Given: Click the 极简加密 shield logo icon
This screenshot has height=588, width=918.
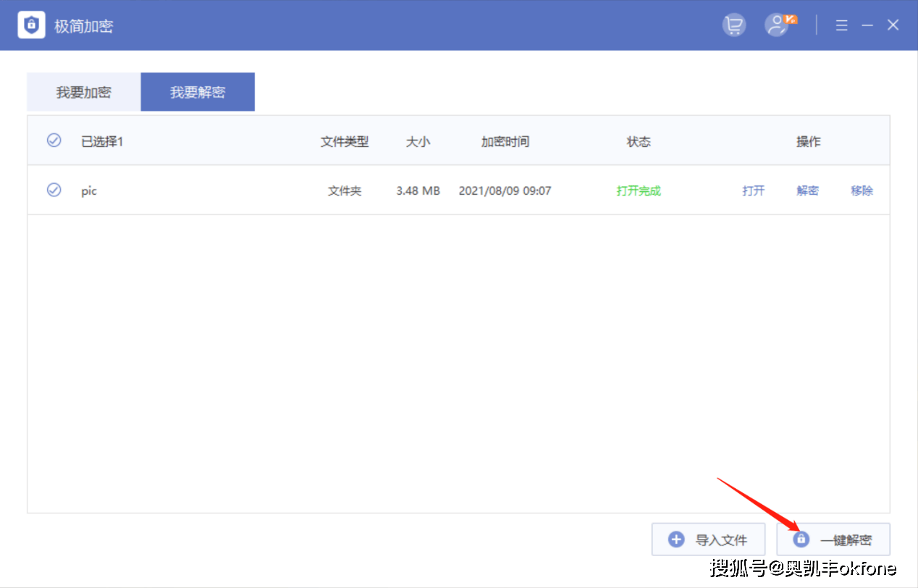Looking at the screenshot, I should (x=31, y=25).
